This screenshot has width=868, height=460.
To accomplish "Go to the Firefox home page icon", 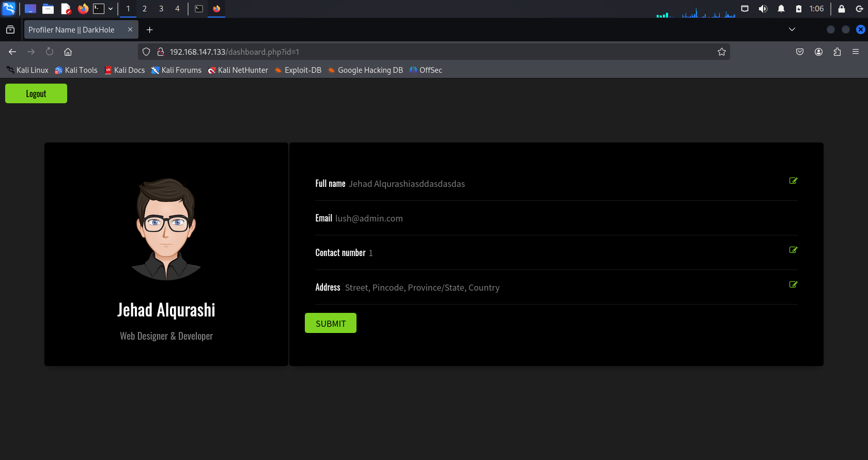I will (68, 52).
